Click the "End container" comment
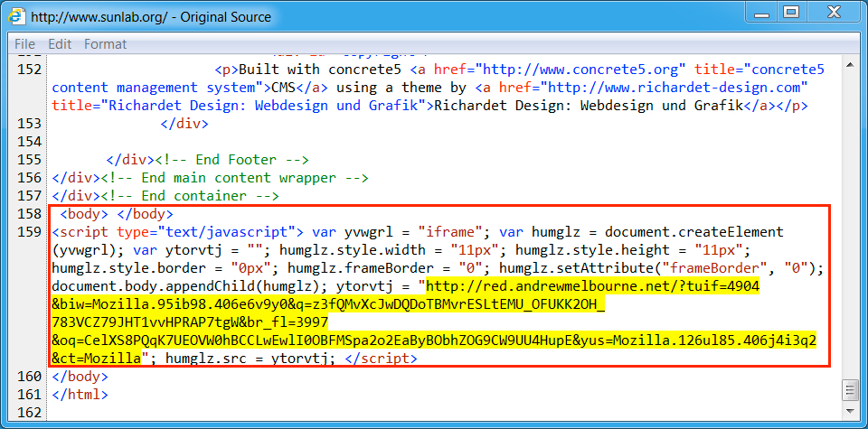The image size is (868, 429). point(190,196)
